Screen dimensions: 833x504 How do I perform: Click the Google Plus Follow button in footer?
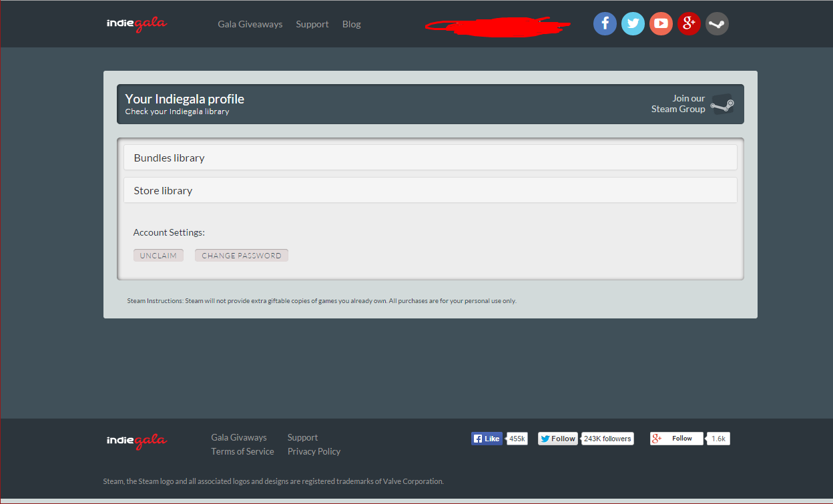coord(676,439)
